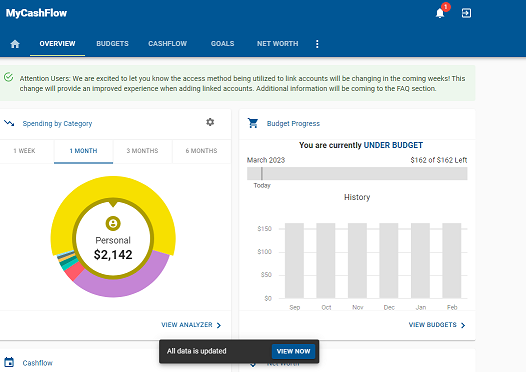Select the 6 Months period

pyautogui.click(x=202, y=151)
